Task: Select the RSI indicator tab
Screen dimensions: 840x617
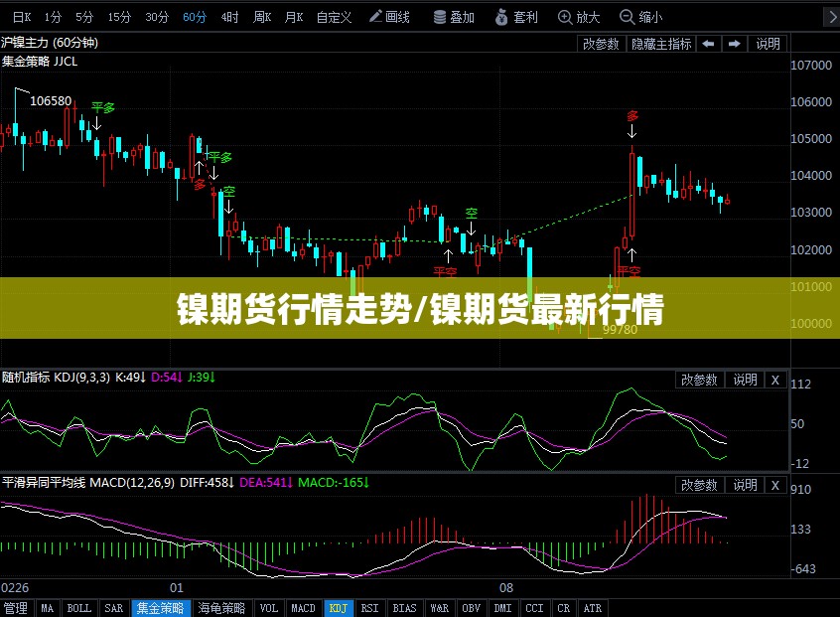Action: coord(369,608)
